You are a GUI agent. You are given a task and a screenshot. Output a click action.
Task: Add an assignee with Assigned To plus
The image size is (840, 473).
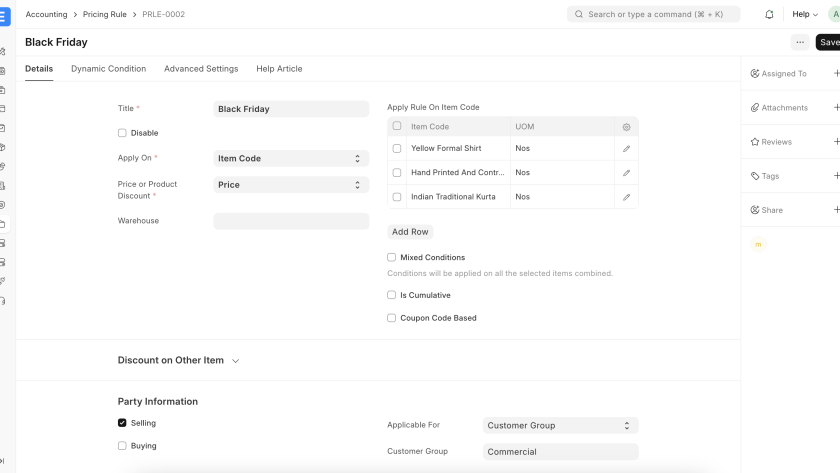point(836,73)
